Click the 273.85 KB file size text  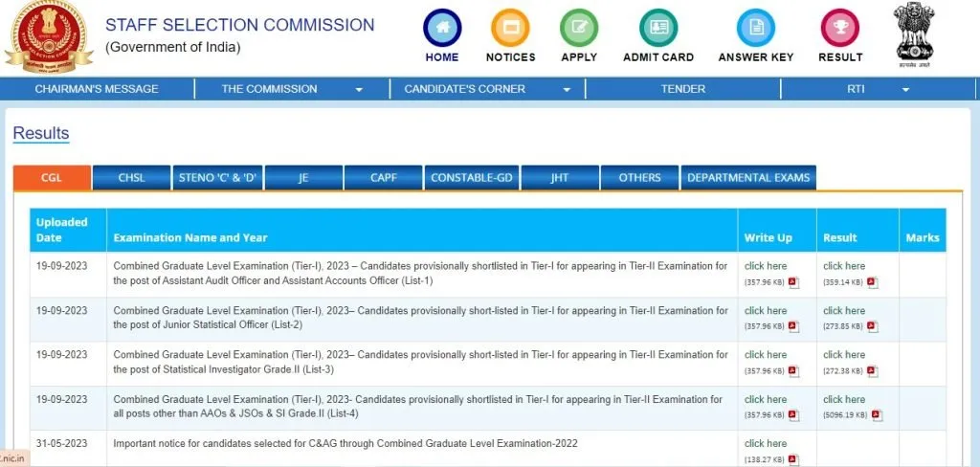(x=843, y=326)
